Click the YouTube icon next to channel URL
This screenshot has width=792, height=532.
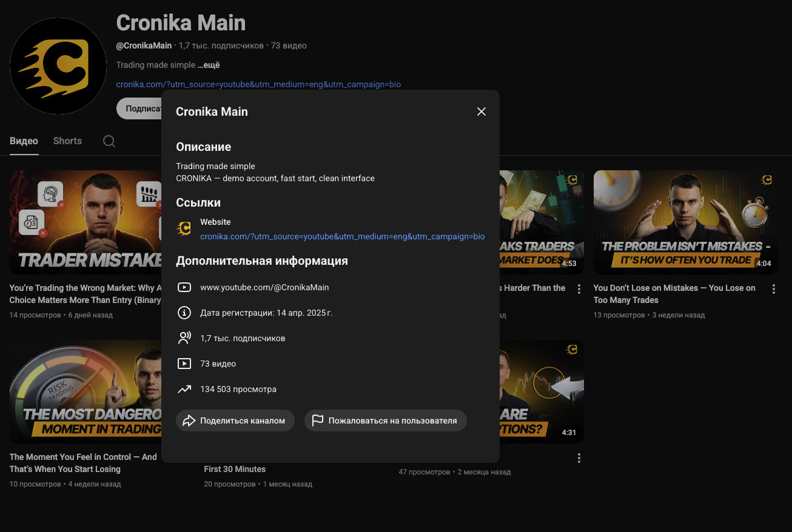click(184, 287)
